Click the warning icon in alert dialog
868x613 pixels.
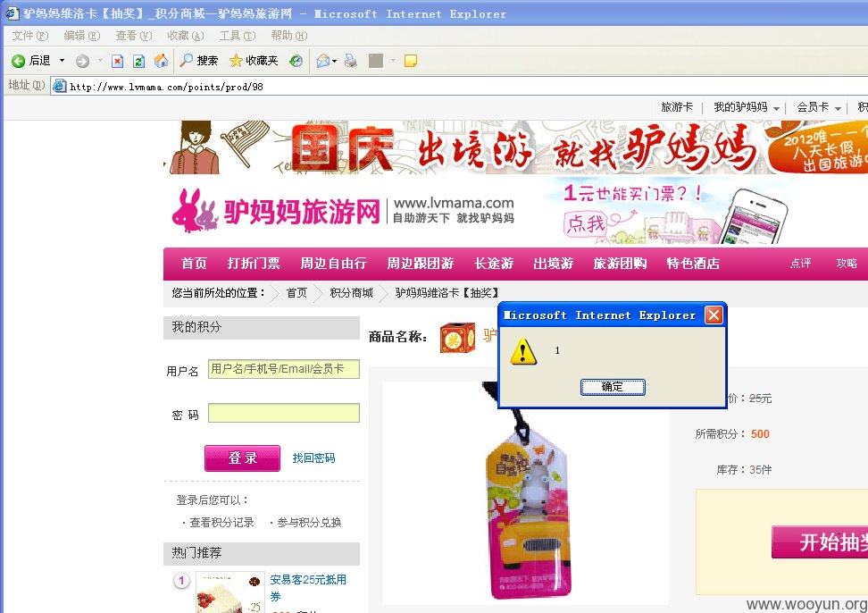523,351
